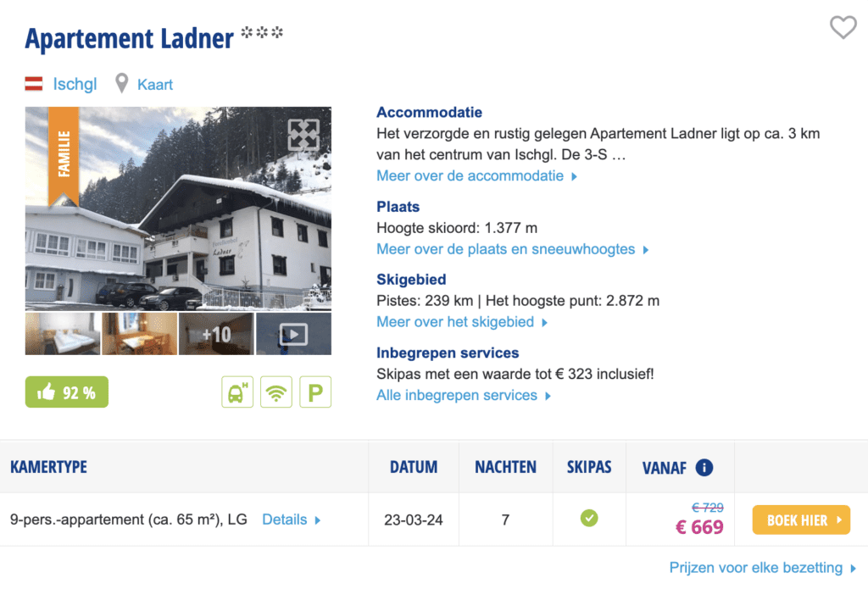The image size is (868, 589).
Task: Open the info icon next to VANAF
Action: tap(704, 467)
